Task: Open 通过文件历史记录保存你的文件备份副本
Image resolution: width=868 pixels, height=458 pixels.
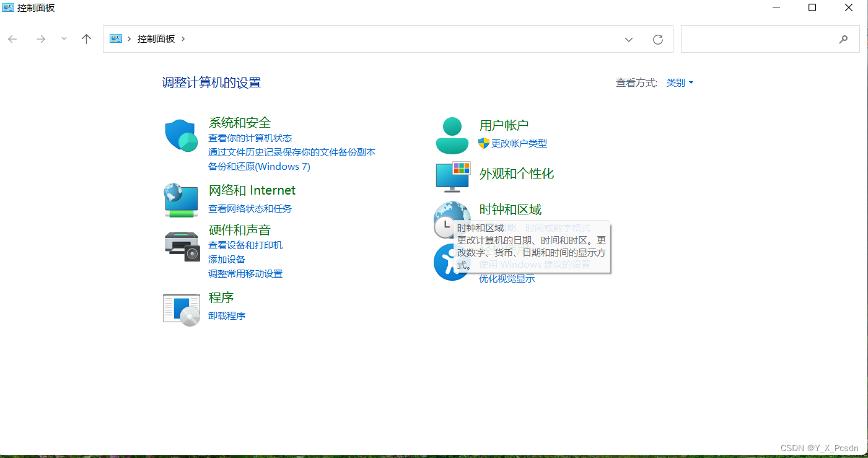Action: pyautogui.click(x=292, y=152)
